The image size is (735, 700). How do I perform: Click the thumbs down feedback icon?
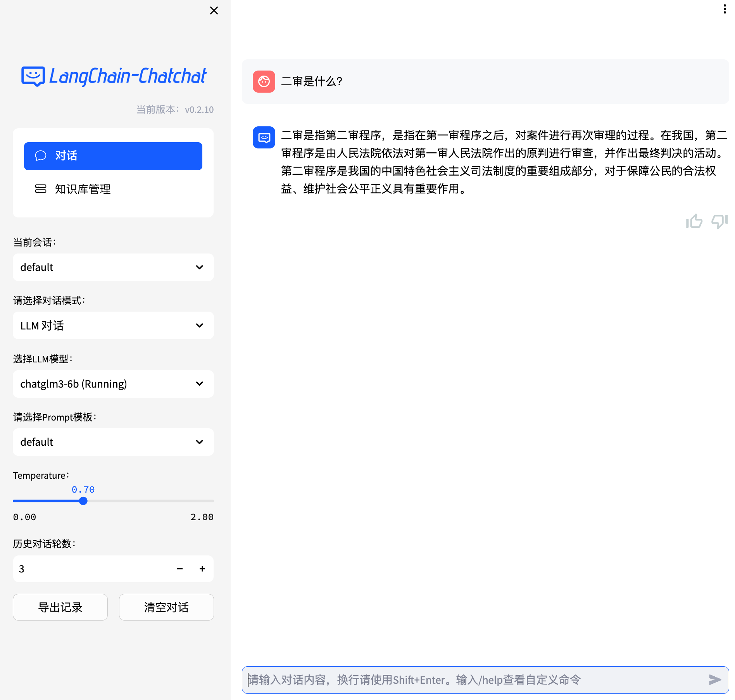(719, 221)
